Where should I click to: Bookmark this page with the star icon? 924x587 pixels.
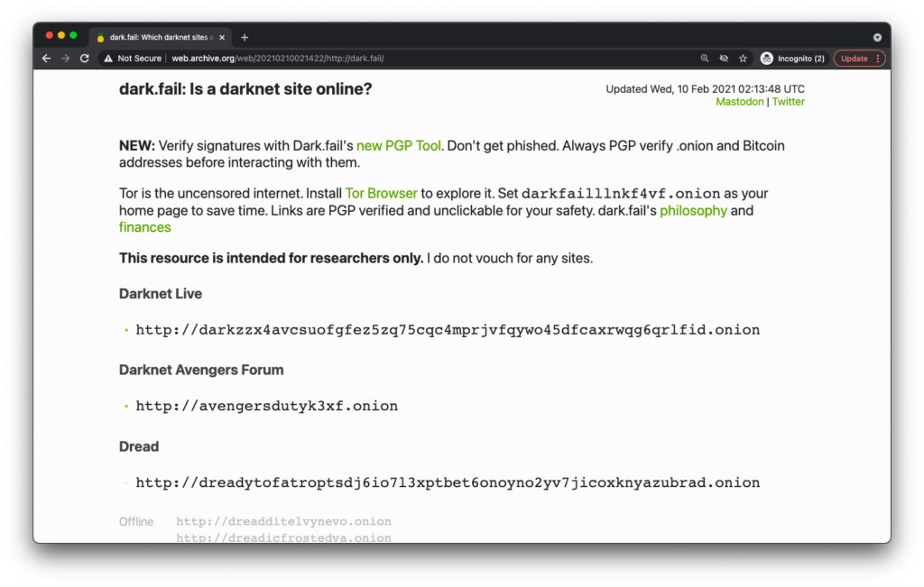pos(744,59)
